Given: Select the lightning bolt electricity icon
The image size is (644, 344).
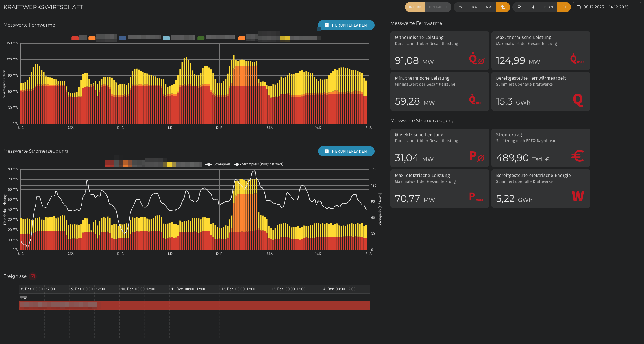Looking at the screenshot, I should tap(533, 7).
